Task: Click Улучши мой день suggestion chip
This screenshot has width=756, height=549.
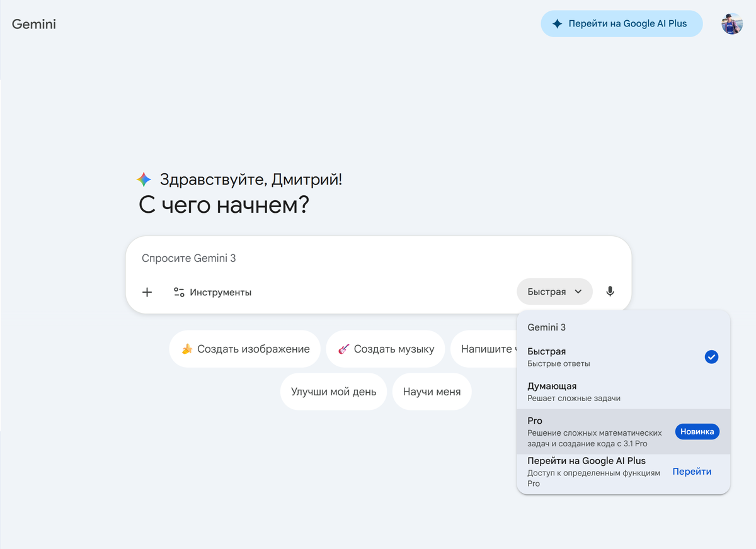Action: (333, 392)
